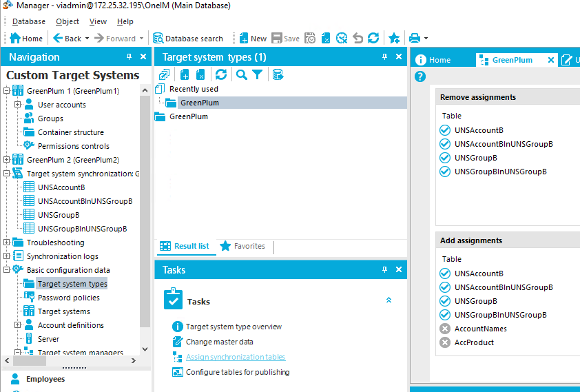Open Change master data task
Image resolution: width=580 pixels, height=392 pixels.
point(220,342)
